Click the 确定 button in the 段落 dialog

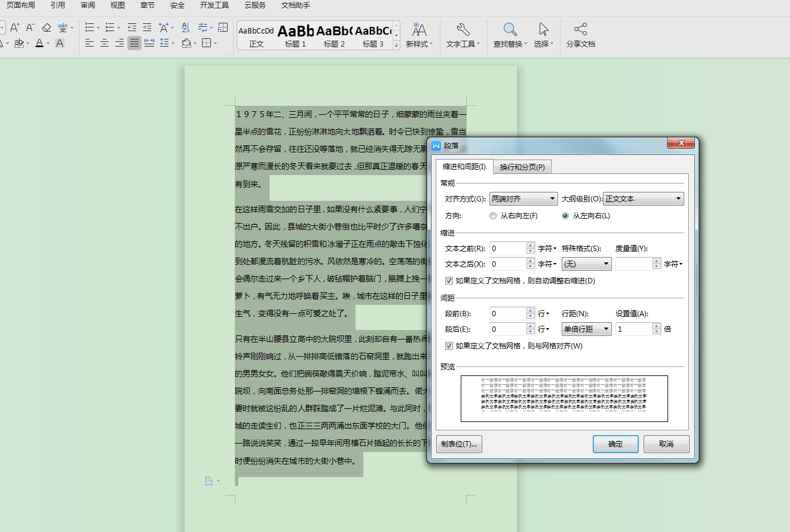tap(616, 444)
